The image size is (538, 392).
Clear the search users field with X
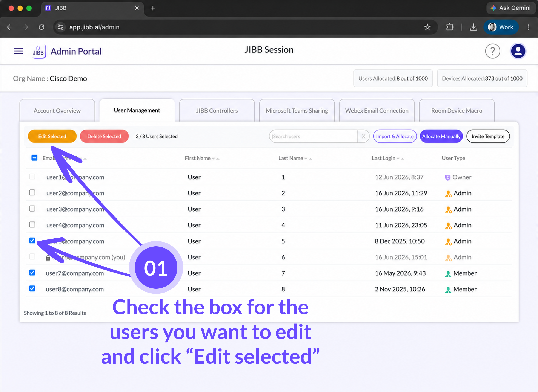(x=363, y=136)
